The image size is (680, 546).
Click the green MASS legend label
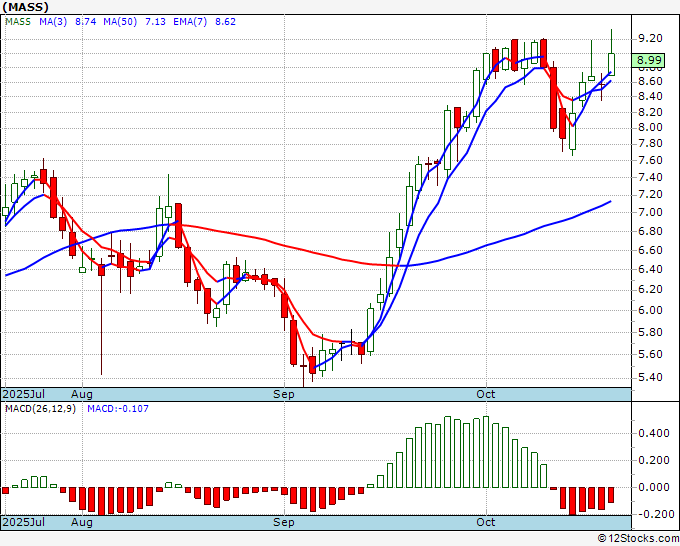(18, 22)
